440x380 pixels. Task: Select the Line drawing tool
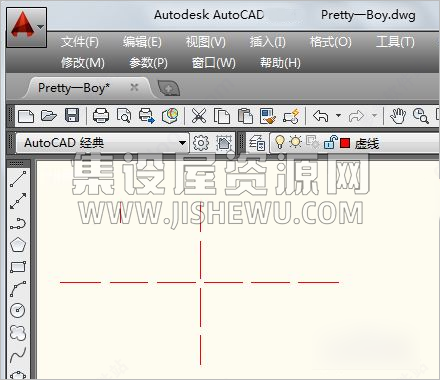tap(18, 179)
